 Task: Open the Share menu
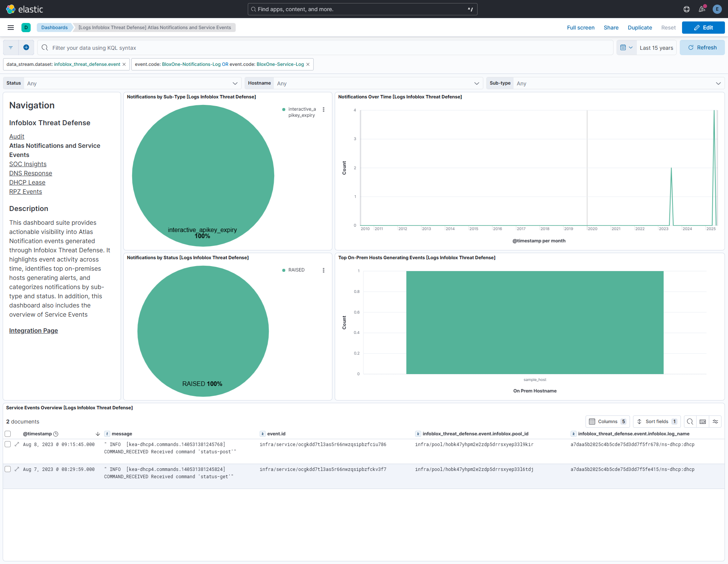(611, 28)
